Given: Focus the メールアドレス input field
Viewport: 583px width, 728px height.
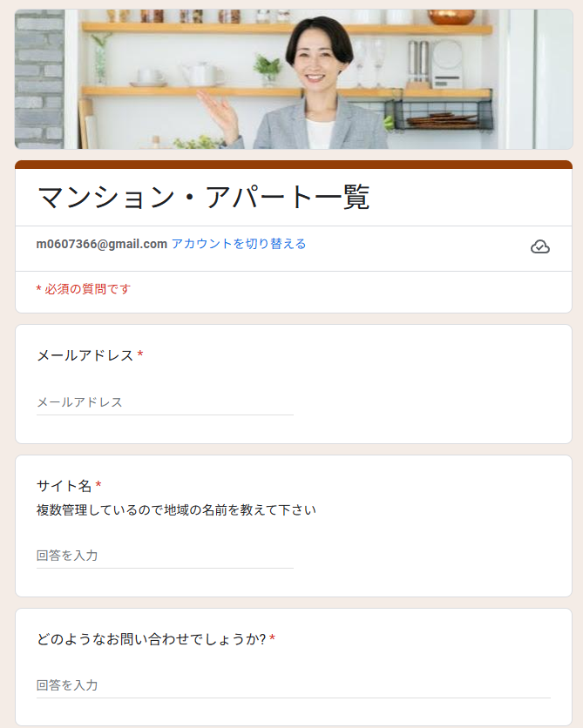Looking at the screenshot, I should click(165, 402).
